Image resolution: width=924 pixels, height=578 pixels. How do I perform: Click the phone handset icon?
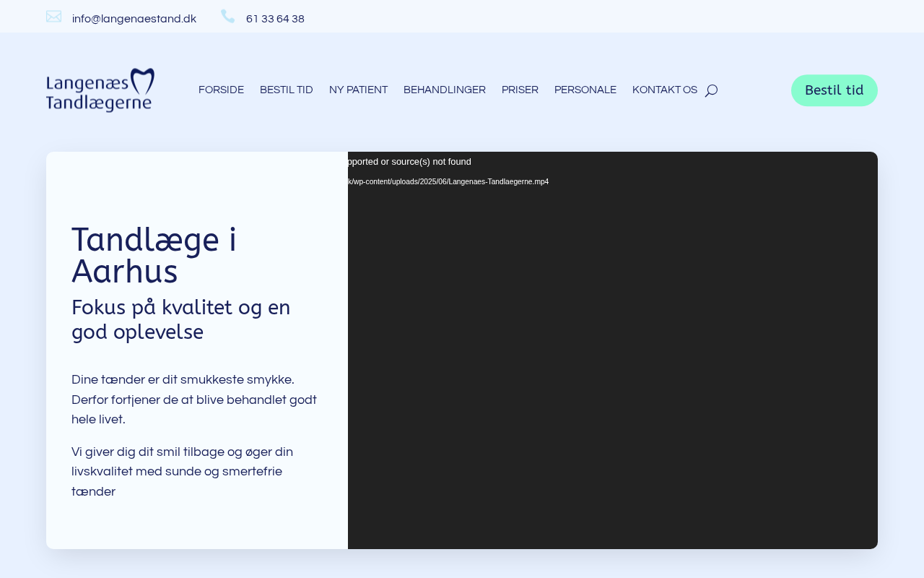coord(228,16)
